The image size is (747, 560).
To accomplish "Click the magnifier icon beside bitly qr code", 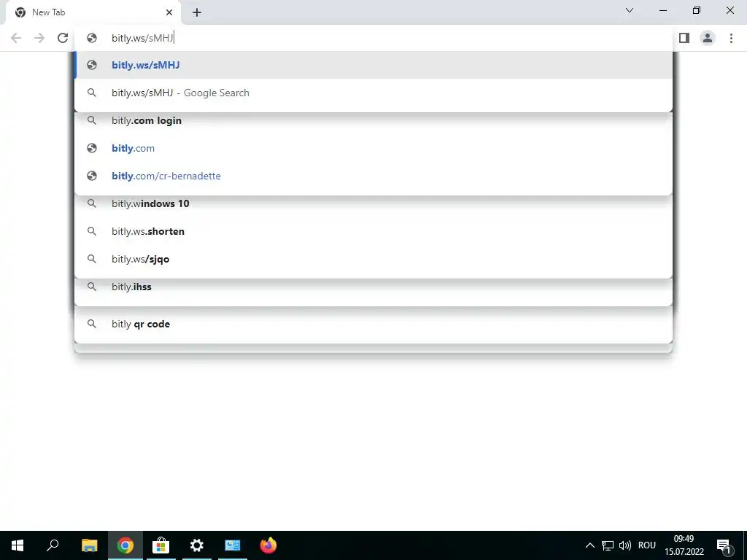I will (x=92, y=324).
